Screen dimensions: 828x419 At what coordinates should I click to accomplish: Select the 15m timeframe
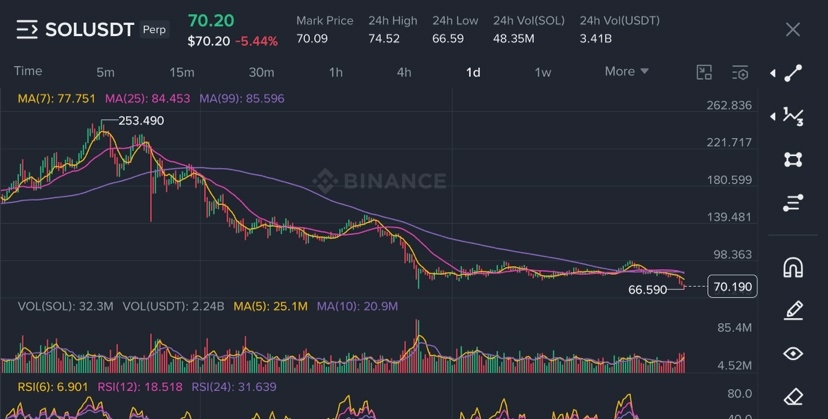click(x=182, y=72)
